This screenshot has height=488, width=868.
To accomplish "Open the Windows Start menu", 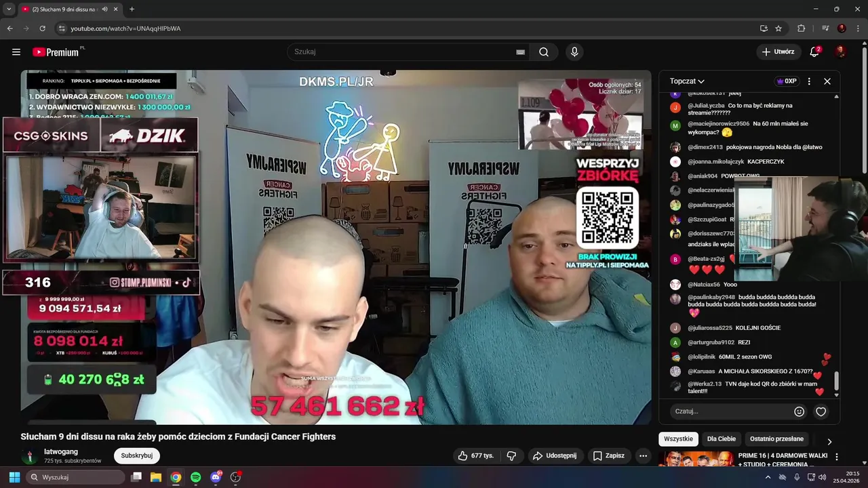I will [14, 477].
